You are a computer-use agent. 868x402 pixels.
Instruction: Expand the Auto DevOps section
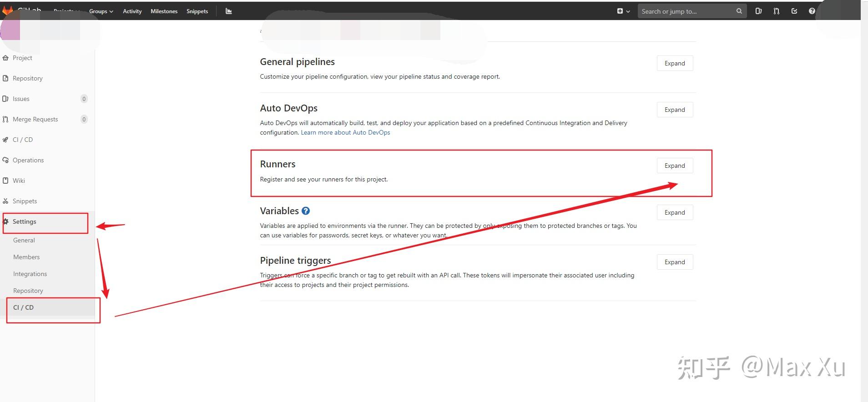[675, 110]
